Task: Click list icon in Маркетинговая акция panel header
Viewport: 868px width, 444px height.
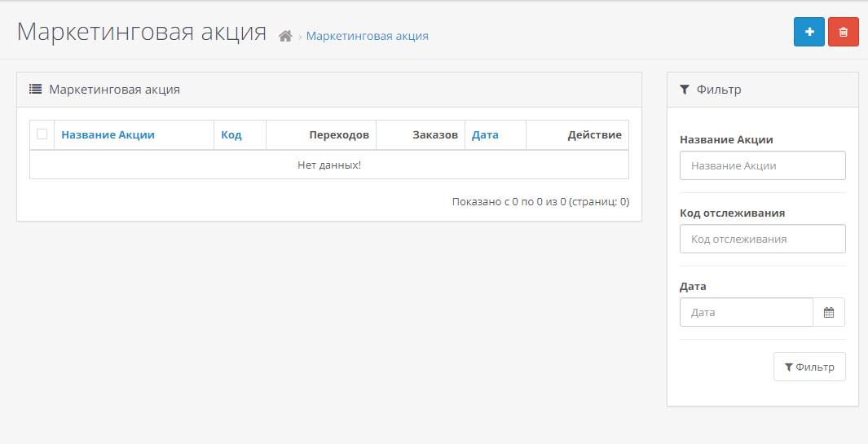Action: click(x=36, y=90)
